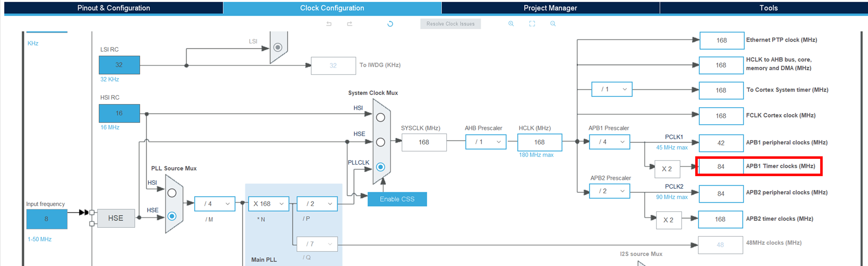Click the '16 MHz' label under HSI RC
The image size is (868, 266).
(x=110, y=127)
